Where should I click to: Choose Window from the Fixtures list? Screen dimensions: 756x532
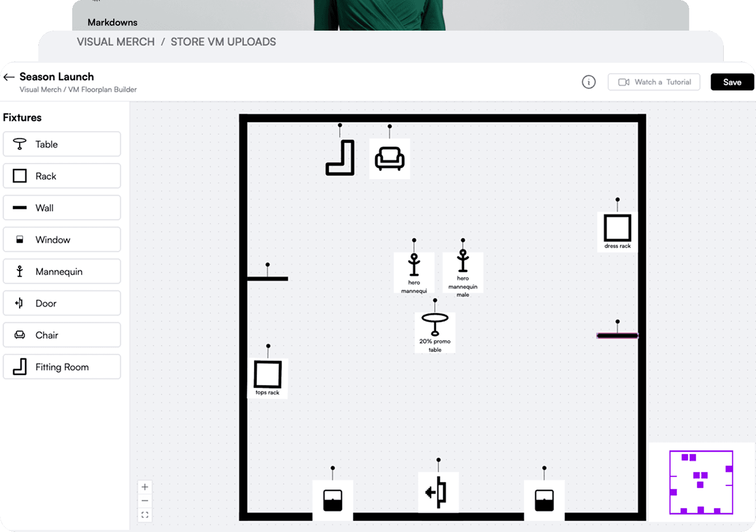point(62,240)
